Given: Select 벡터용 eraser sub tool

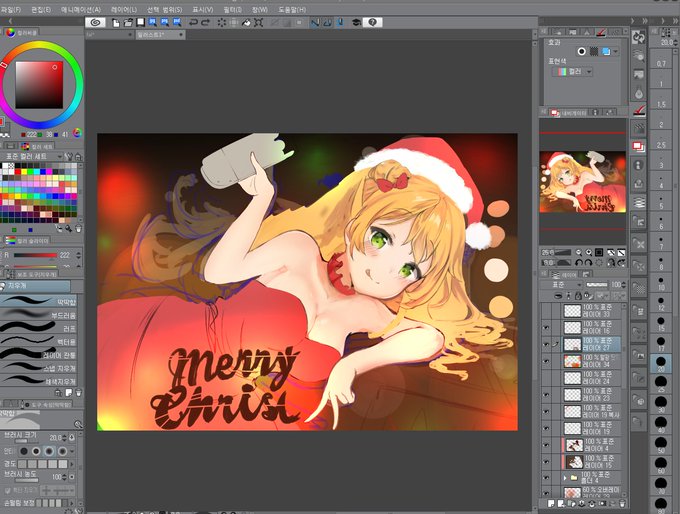Looking at the screenshot, I should [39, 342].
